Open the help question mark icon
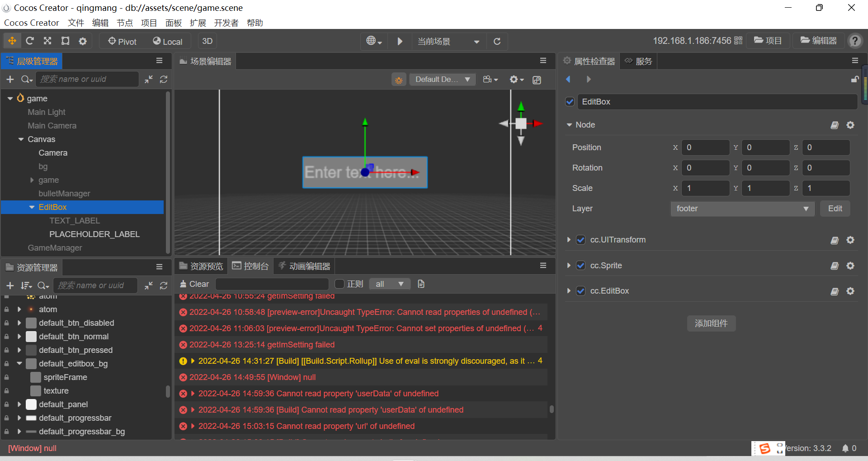This screenshot has height=461, width=868. (x=854, y=41)
